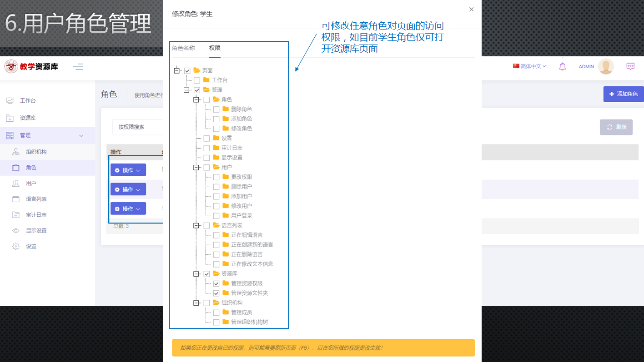Click the folder icon beside 管理成员
Screen dimensions: 644x362
pos(226,312)
